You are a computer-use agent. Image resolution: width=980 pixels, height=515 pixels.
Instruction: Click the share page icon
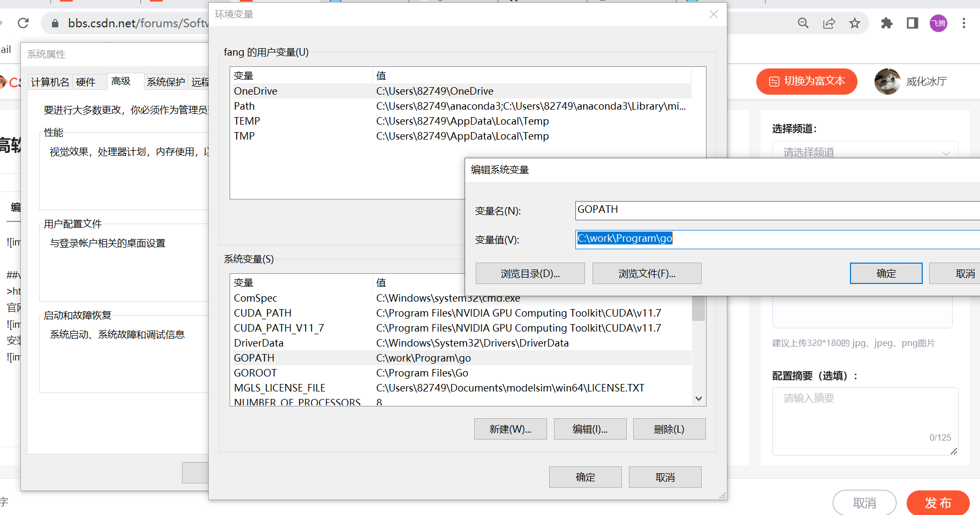[829, 23]
